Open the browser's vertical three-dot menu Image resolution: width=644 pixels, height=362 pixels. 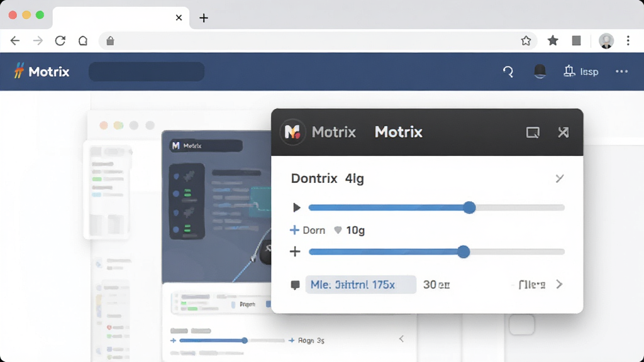(x=628, y=41)
